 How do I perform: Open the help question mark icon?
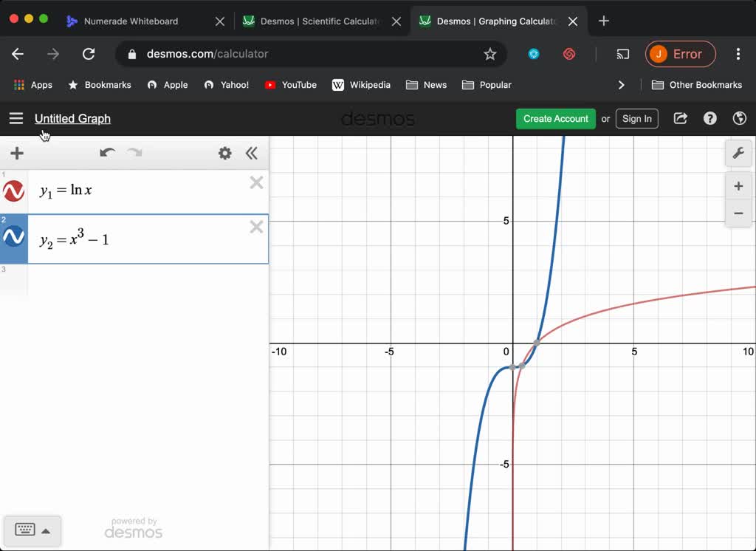(709, 118)
